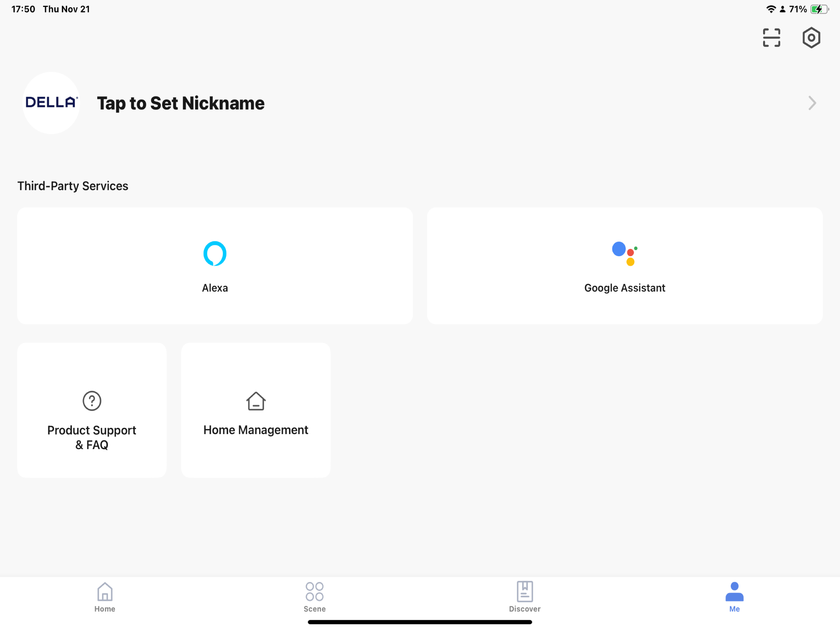This screenshot has height=630, width=840.
Task: Open the Alexa service card label
Action: tap(215, 288)
